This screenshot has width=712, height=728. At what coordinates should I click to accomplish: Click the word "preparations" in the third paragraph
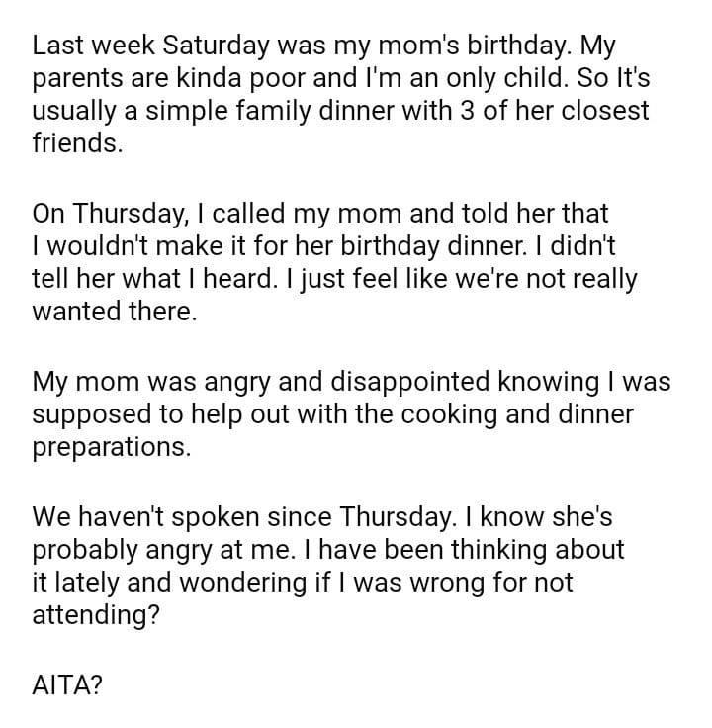click(x=110, y=447)
